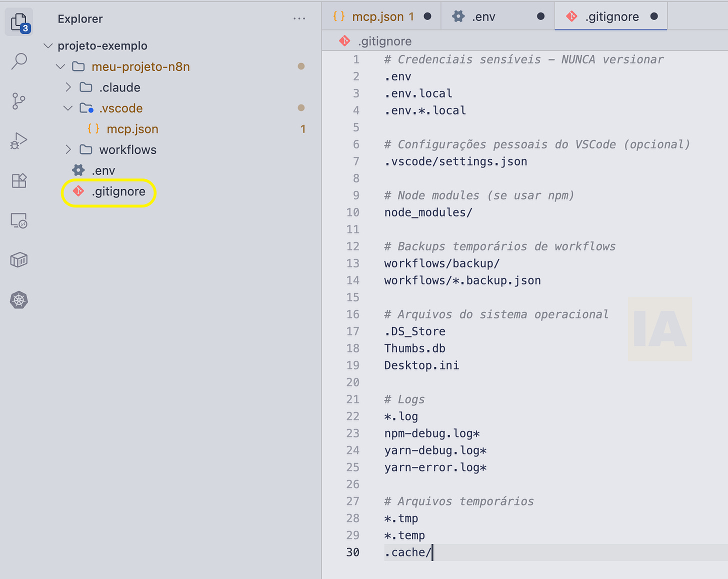Open the Extensions marketplace view
The width and height of the screenshot is (728, 579).
pos(18,180)
